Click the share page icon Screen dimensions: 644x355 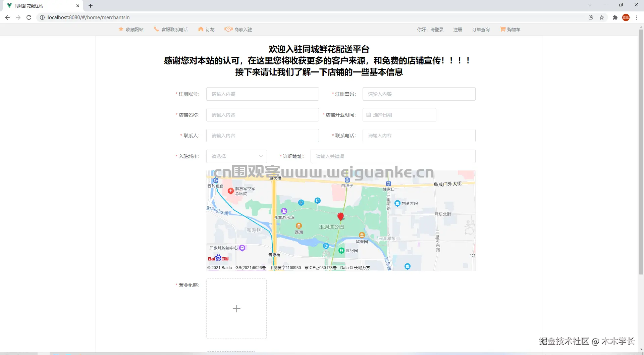point(591,17)
